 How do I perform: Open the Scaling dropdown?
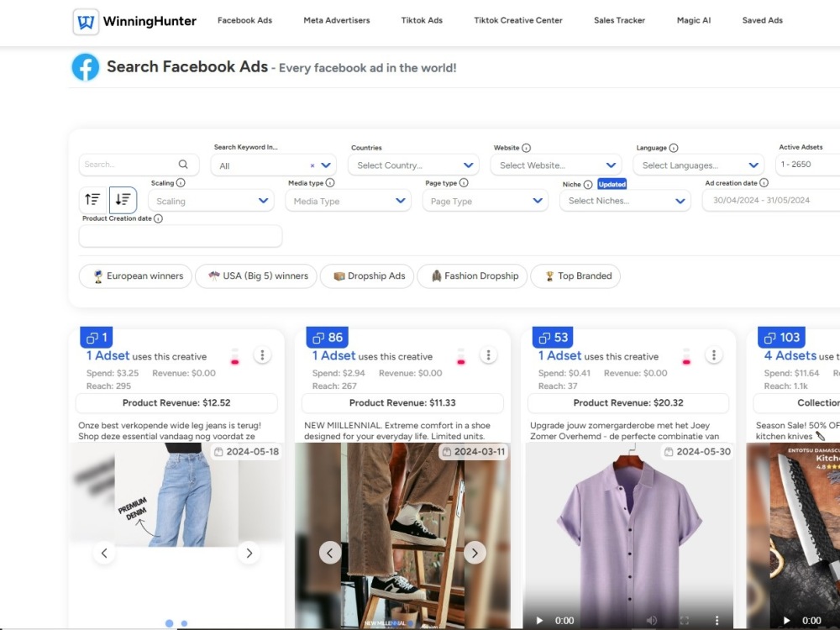[x=211, y=201]
